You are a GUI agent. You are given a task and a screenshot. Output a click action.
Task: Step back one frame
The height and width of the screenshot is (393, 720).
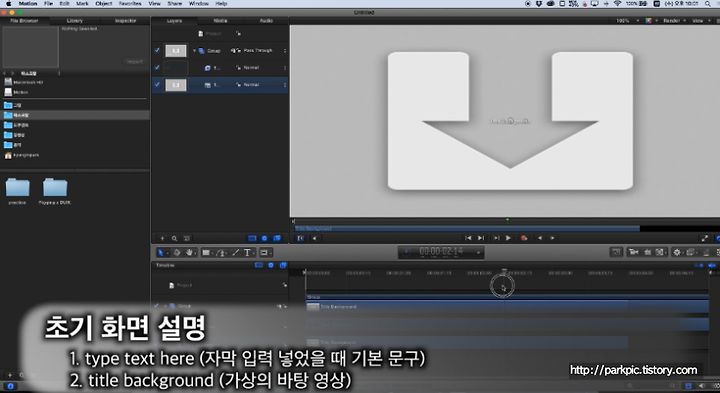click(x=540, y=238)
